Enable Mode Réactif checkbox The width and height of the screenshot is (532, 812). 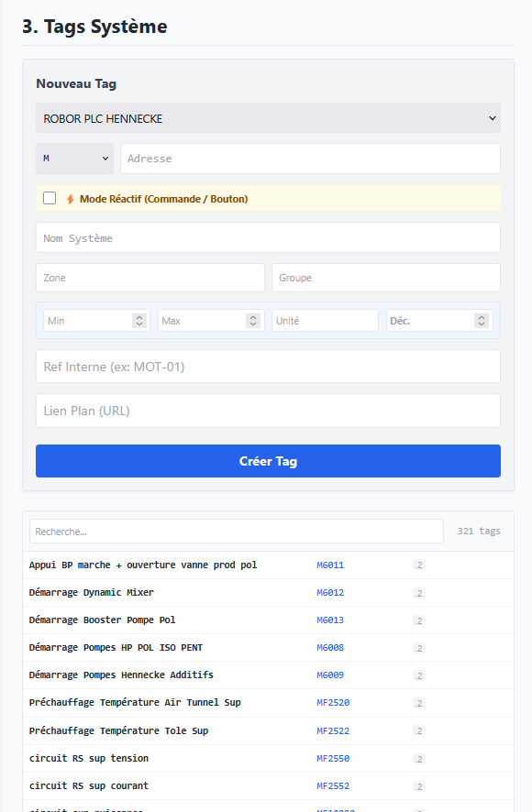click(x=50, y=198)
